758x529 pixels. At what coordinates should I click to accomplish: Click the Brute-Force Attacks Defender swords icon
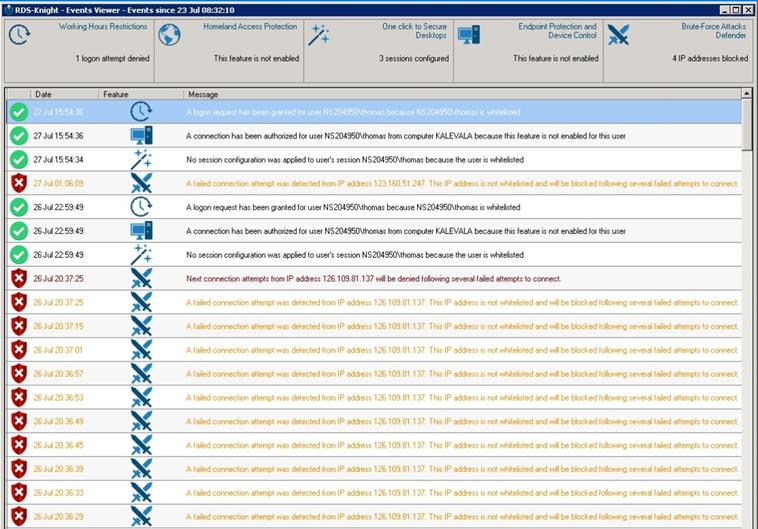[x=618, y=35]
